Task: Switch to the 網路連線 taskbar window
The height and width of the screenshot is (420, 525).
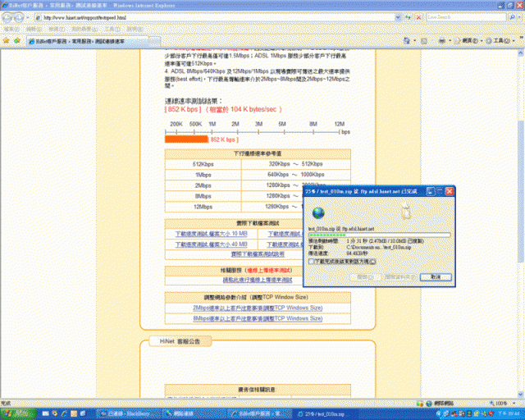Action: click(x=193, y=414)
